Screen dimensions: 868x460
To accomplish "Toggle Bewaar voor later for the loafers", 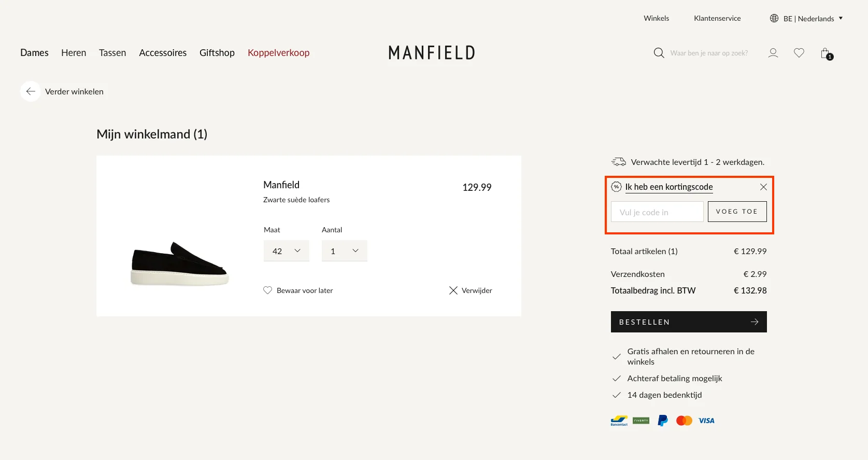I will tap(298, 290).
